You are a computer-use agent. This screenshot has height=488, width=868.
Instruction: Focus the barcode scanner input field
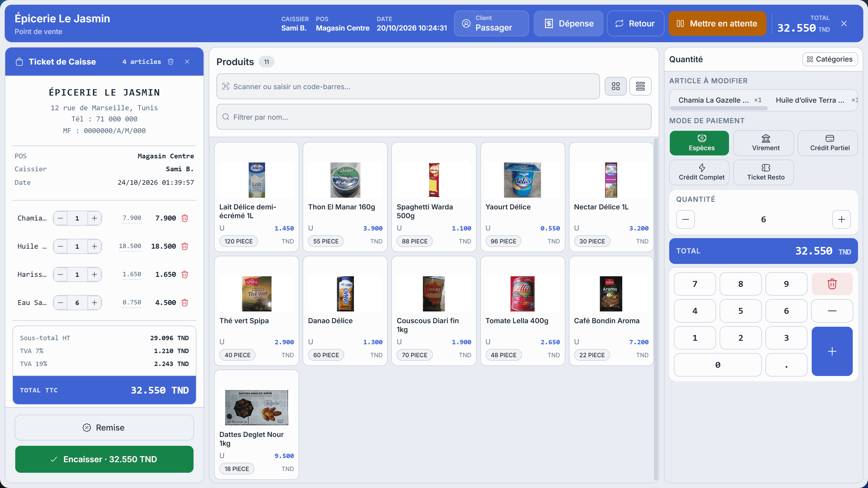pos(408,86)
